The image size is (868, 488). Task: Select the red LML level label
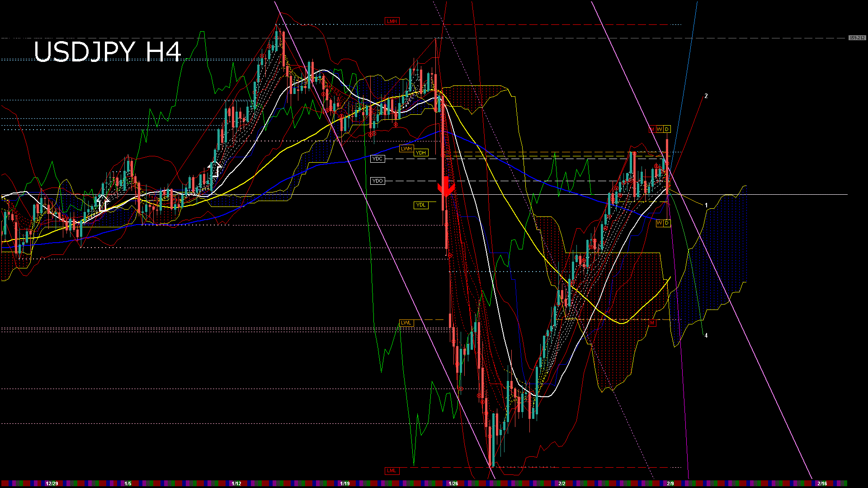[392, 470]
